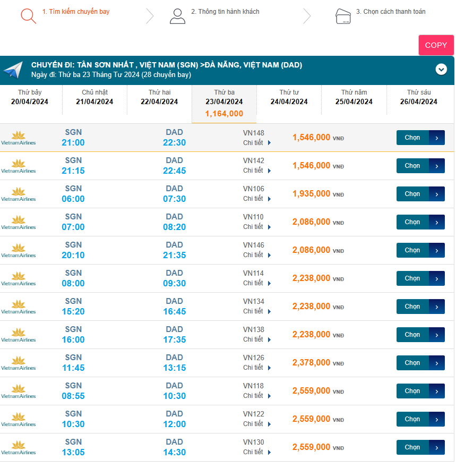
Task: Choose flight VN142 with Chọn button
Action: point(412,166)
